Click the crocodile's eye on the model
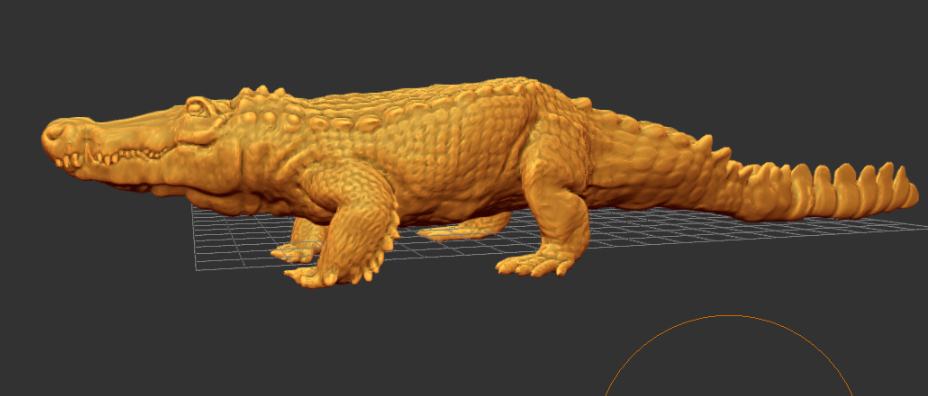This screenshot has width=928, height=396. click(195, 108)
